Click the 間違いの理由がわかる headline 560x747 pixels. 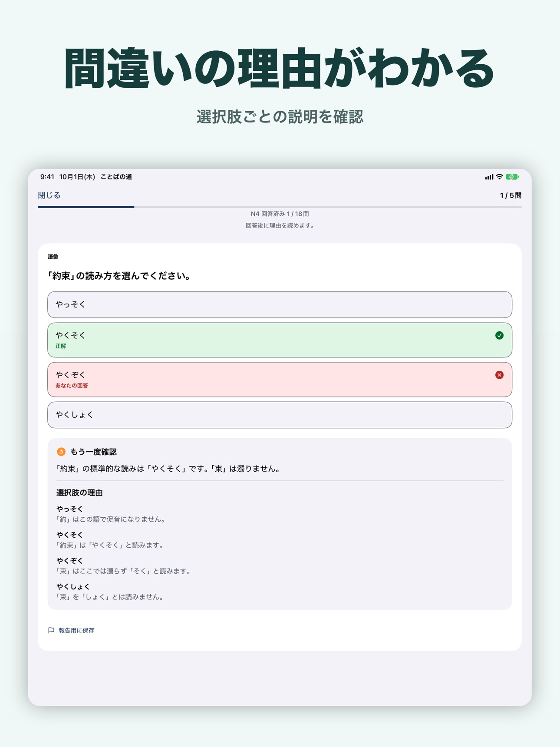(280, 69)
